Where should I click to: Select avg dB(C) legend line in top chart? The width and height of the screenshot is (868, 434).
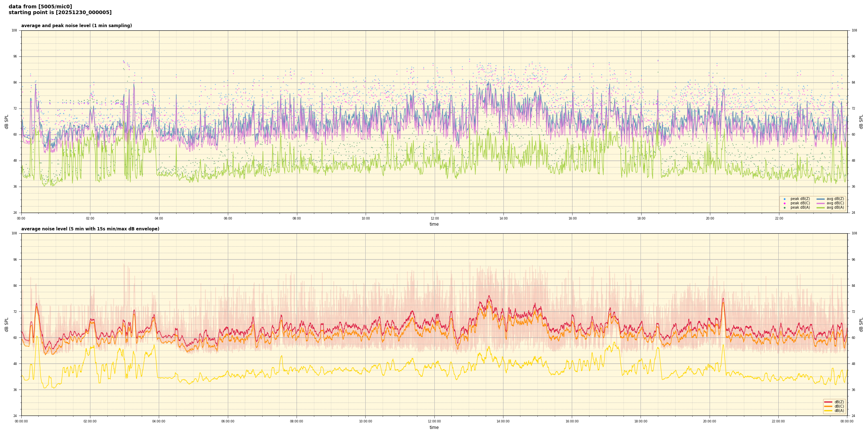(821, 203)
